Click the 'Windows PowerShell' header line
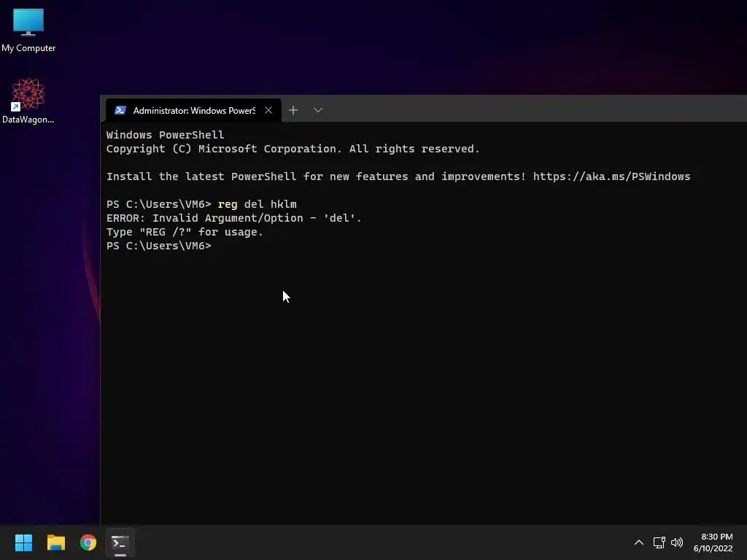Image resolution: width=747 pixels, height=560 pixels. tap(166, 135)
